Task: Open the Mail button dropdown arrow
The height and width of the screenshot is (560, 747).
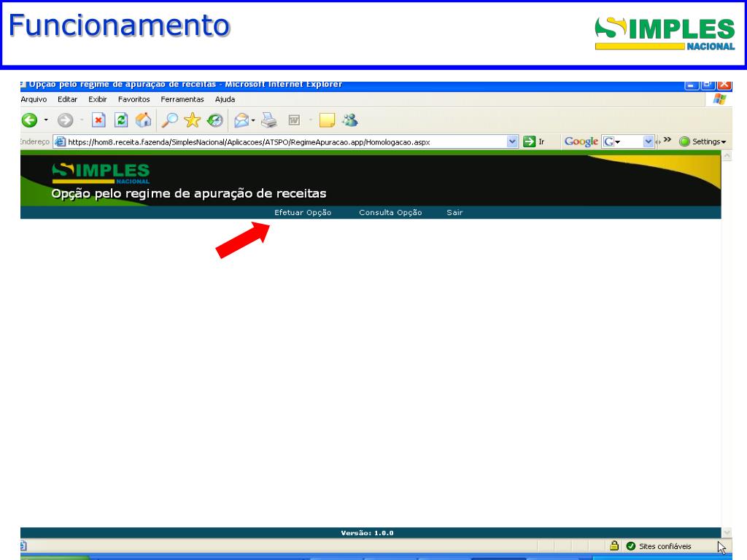Action: point(253,120)
